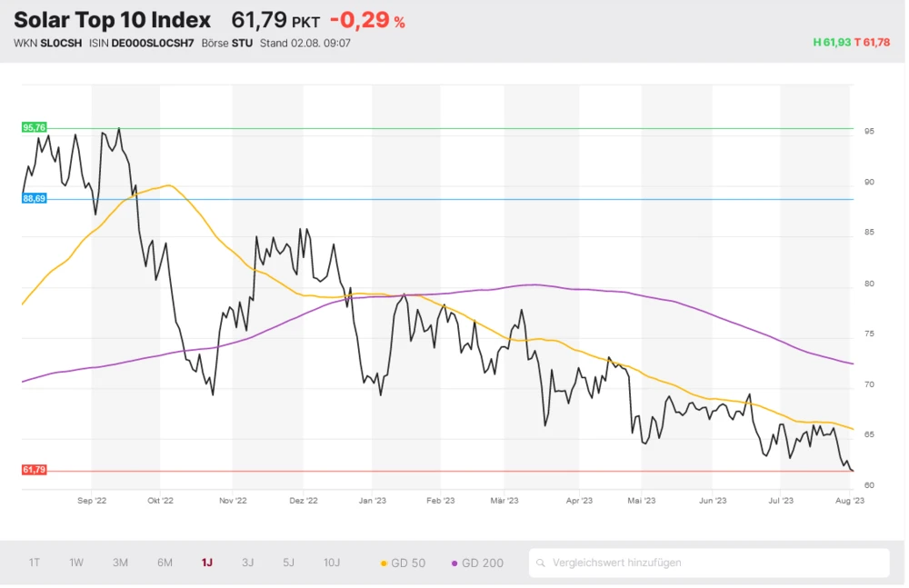Choose the 6M chart period
The image size is (909, 588).
(165, 563)
